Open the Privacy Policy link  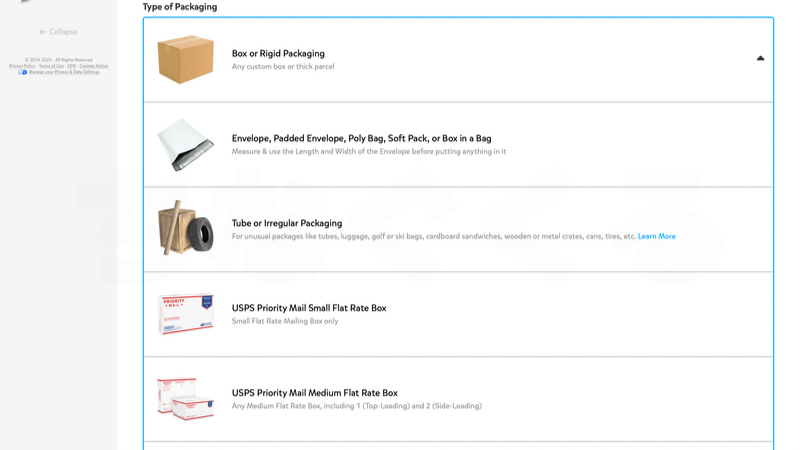(22, 66)
